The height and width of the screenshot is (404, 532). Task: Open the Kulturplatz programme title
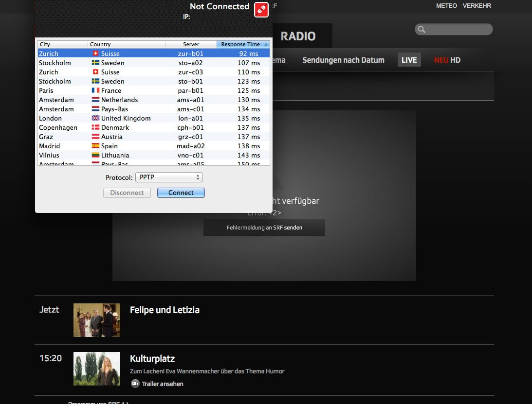click(152, 359)
